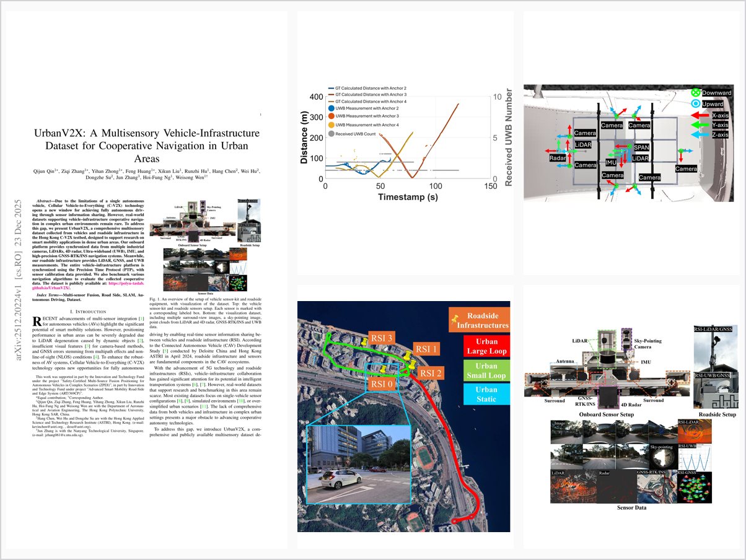The height and width of the screenshot is (560, 746).
Task: Click the 'Downward' label in the sensor diagram
Action: [x=716, y=93]
